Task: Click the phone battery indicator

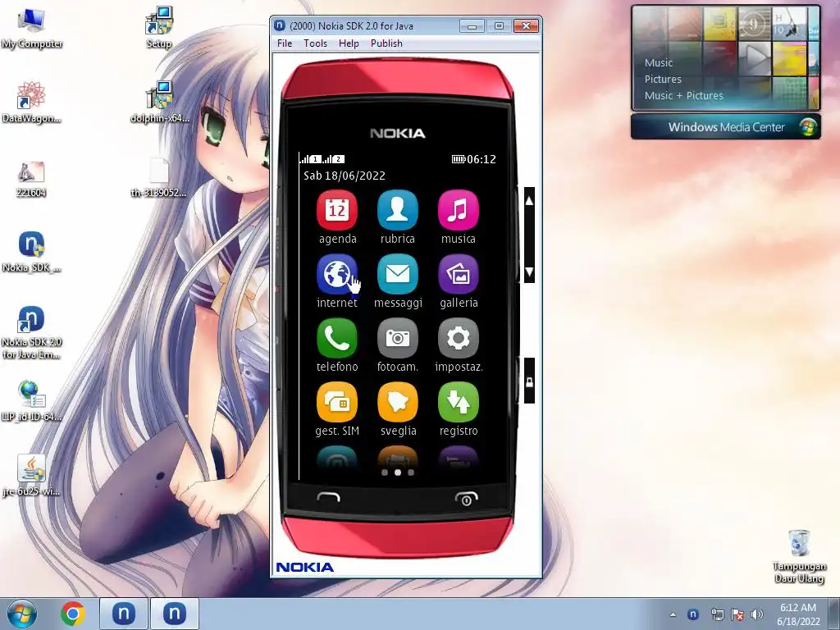Action: click(459, 159)
